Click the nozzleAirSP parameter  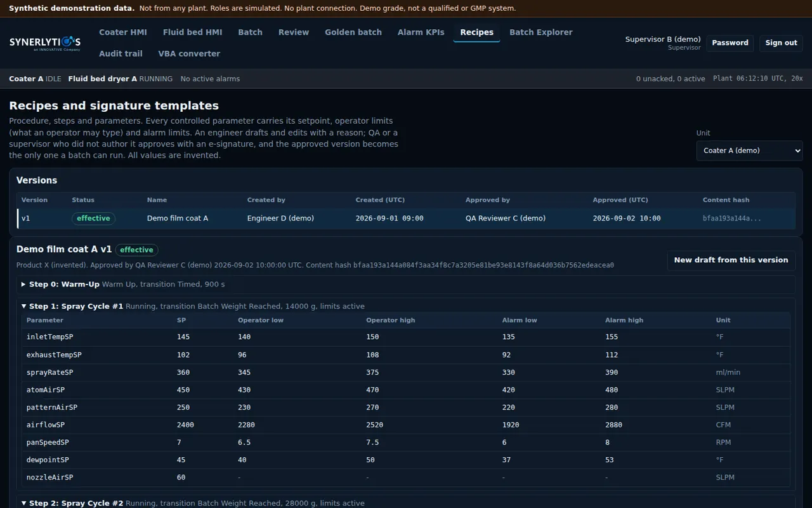click(49, 478)
